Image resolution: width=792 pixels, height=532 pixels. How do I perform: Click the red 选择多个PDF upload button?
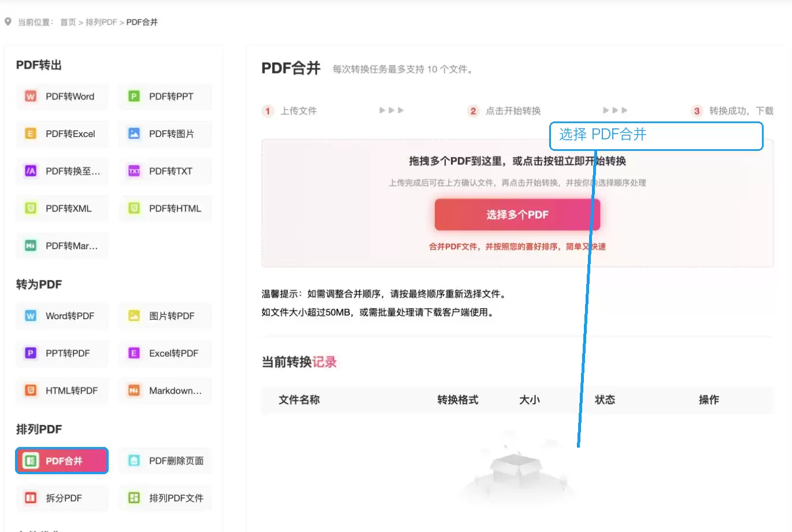click(x=517, y=215)
